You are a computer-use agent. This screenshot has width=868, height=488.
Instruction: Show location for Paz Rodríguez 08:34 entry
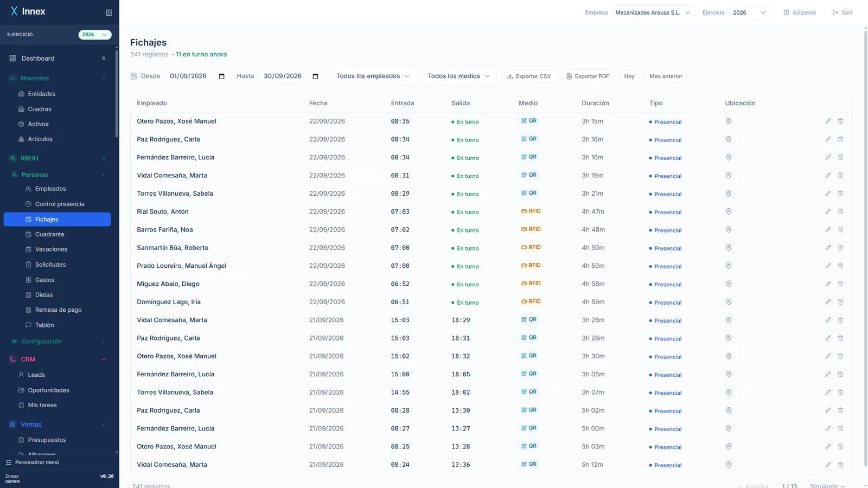click(729, 139)
